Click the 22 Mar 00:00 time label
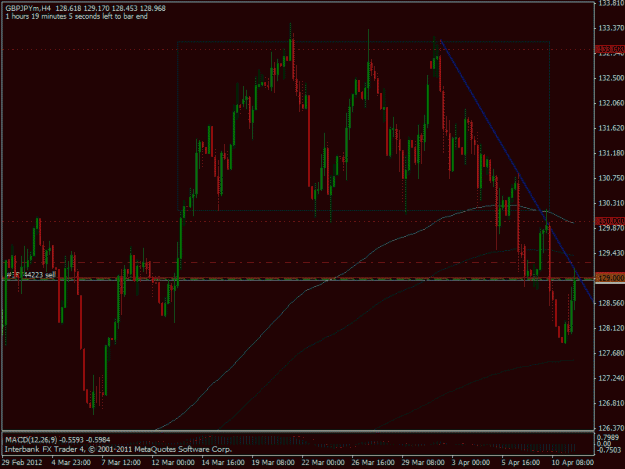 (x=323, y=463)
